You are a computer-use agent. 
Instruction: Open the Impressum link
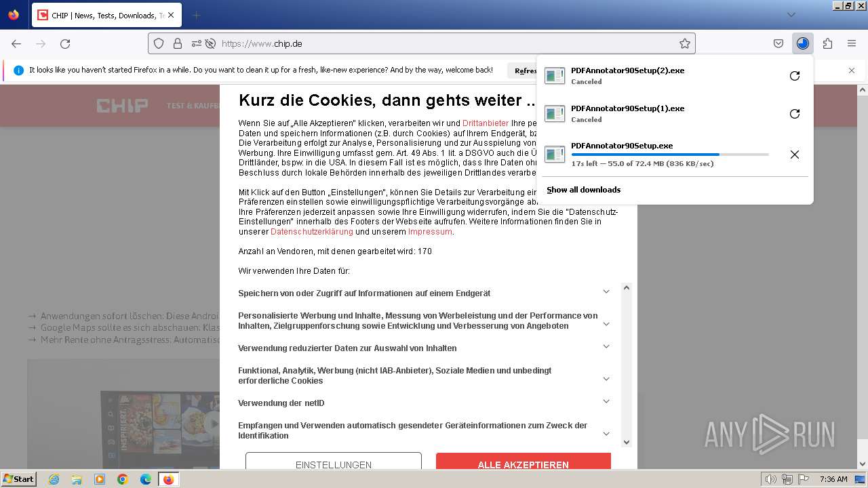point(430,232)
